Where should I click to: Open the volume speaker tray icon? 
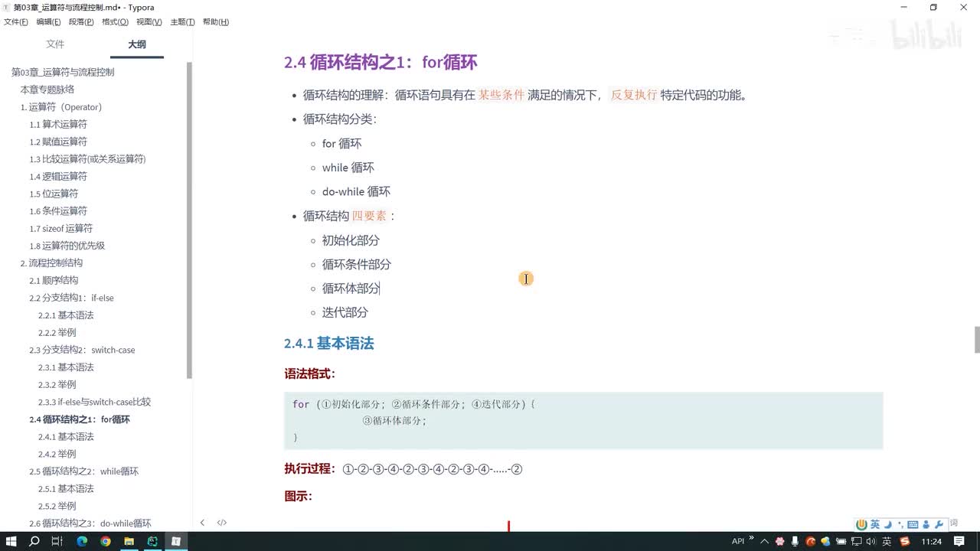pos(871,541)
